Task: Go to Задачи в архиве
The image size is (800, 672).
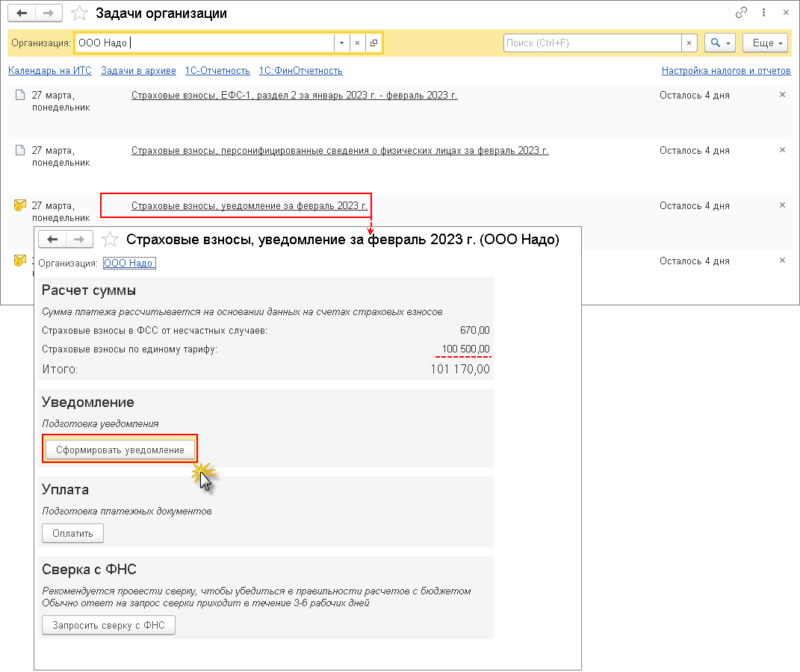Action: coord(138,71)
